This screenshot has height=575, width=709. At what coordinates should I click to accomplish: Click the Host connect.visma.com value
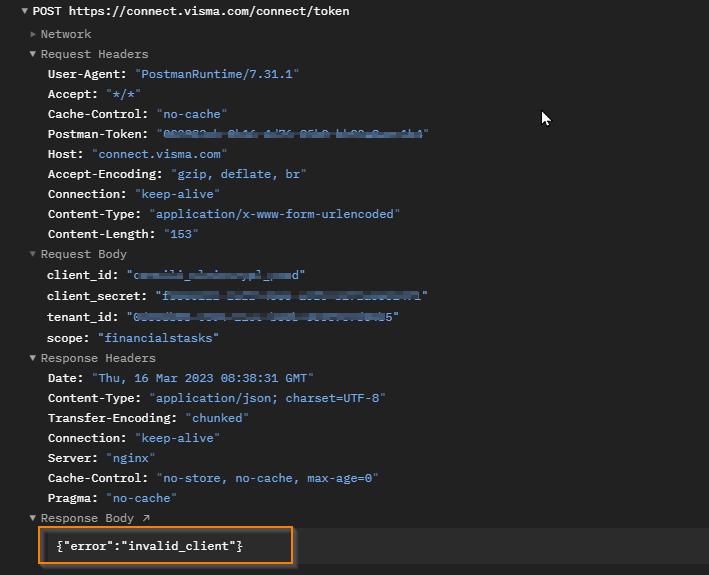[x=160, y=155]
